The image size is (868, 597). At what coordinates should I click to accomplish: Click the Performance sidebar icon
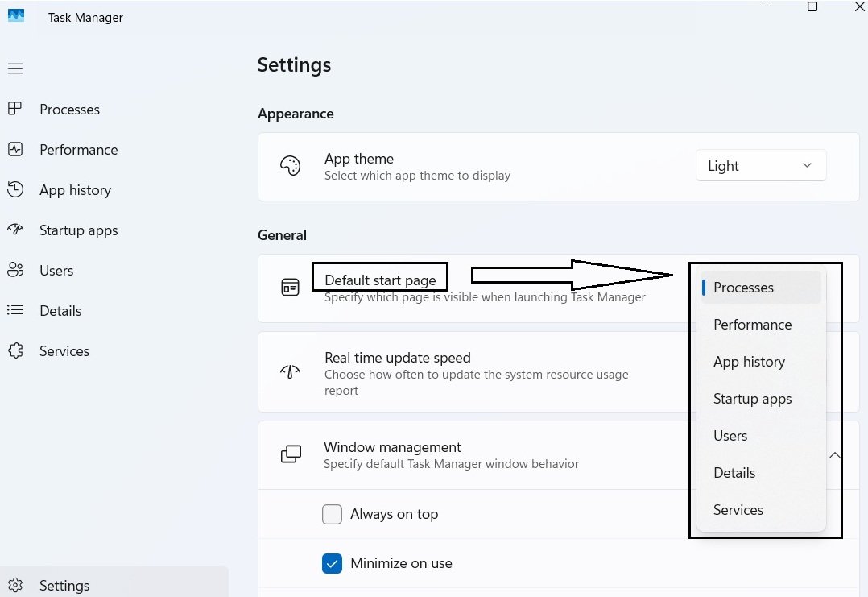point(15,149)
